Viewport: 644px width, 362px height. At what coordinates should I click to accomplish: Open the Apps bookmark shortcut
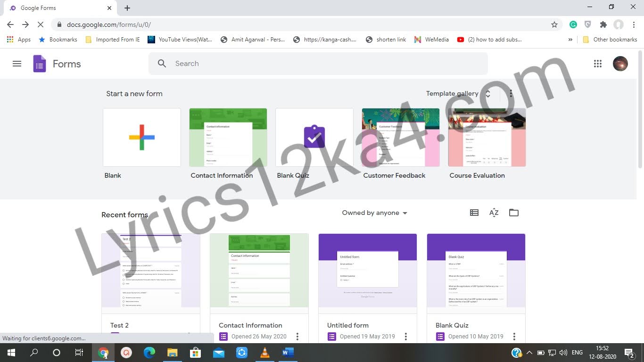click(19, 40)
